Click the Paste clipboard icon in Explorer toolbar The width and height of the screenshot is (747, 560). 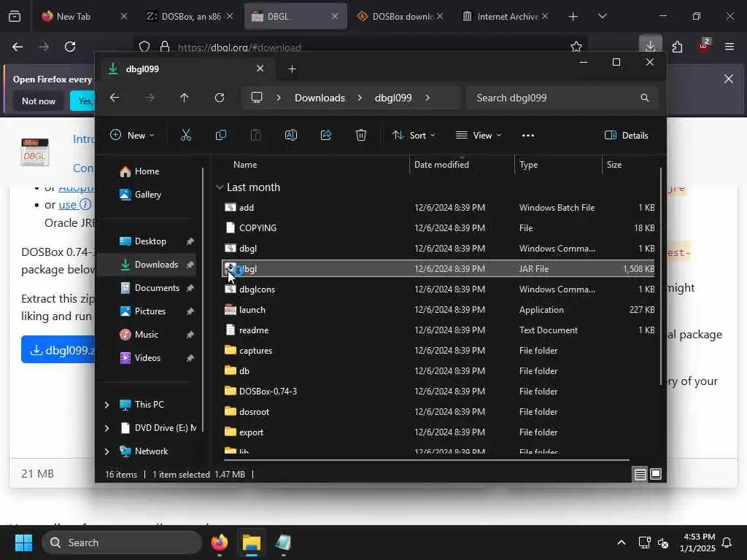coord(256,135)
